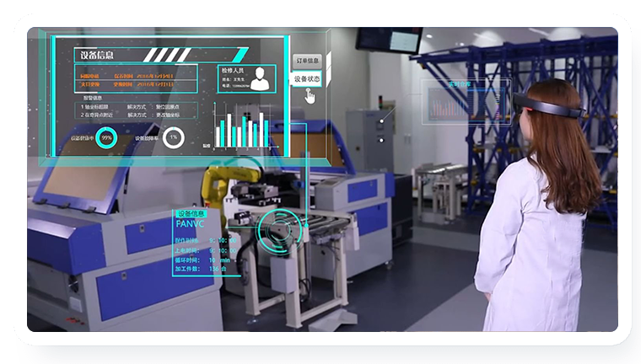Click the 加工件数 workpiece count row
The width and height of the screenshot is (641, 364).
pyautogui.click(x=203, y=270)
